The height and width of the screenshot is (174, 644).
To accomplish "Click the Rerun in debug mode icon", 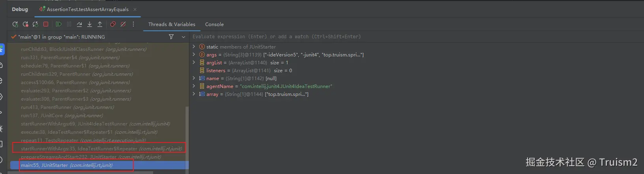I will tap(15, 24).
